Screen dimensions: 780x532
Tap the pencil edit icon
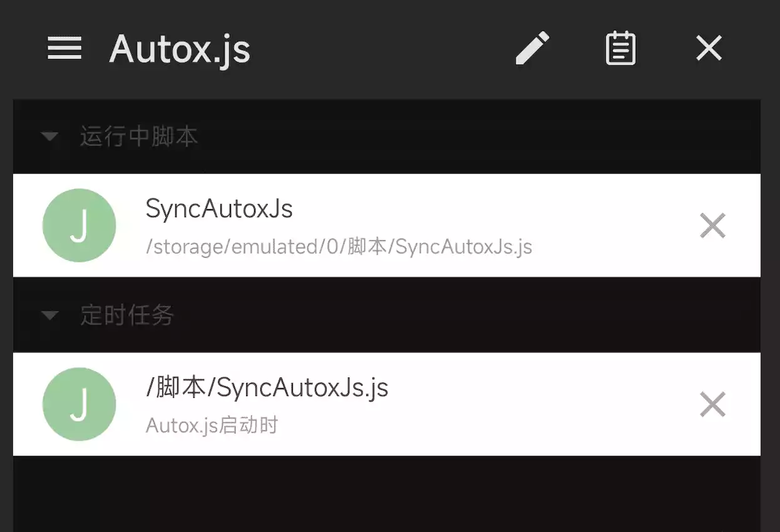533,48
